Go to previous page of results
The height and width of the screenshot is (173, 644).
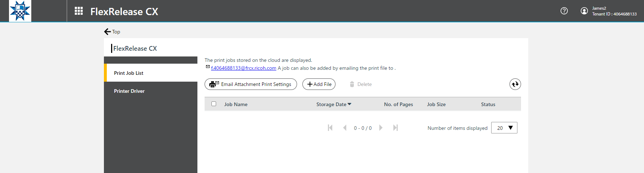345,128
